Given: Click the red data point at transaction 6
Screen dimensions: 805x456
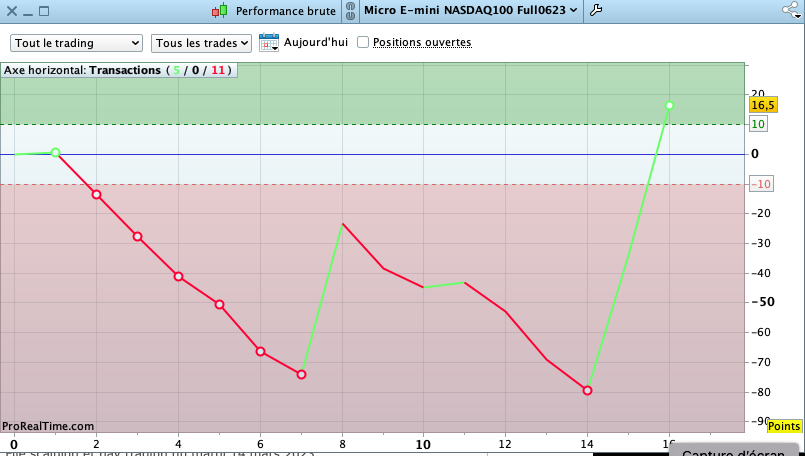Looking at the screenshot, I should 260,352.
